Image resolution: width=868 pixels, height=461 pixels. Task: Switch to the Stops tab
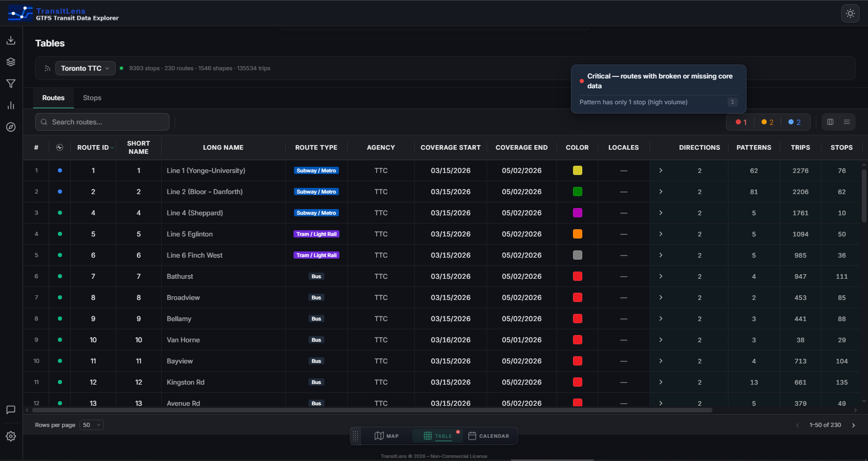point(92,98)
